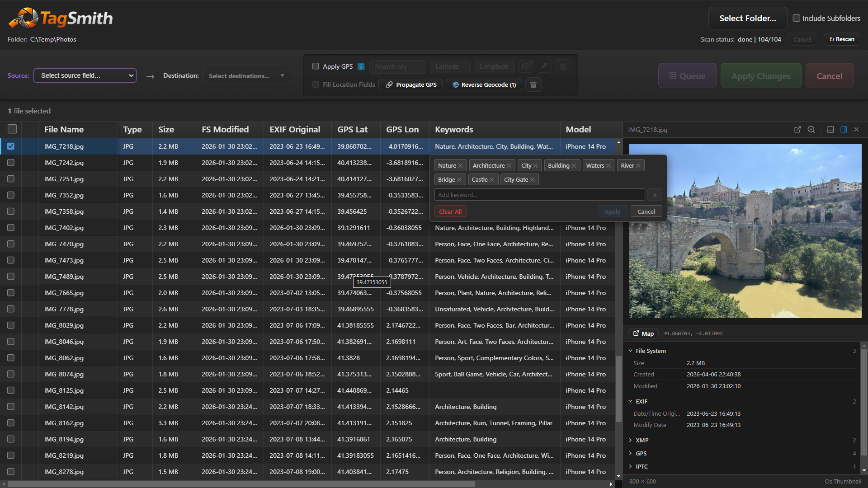This screenshot has width=868, height=488.
Task: Click the Add keyword input field
Action: [539, 195]
